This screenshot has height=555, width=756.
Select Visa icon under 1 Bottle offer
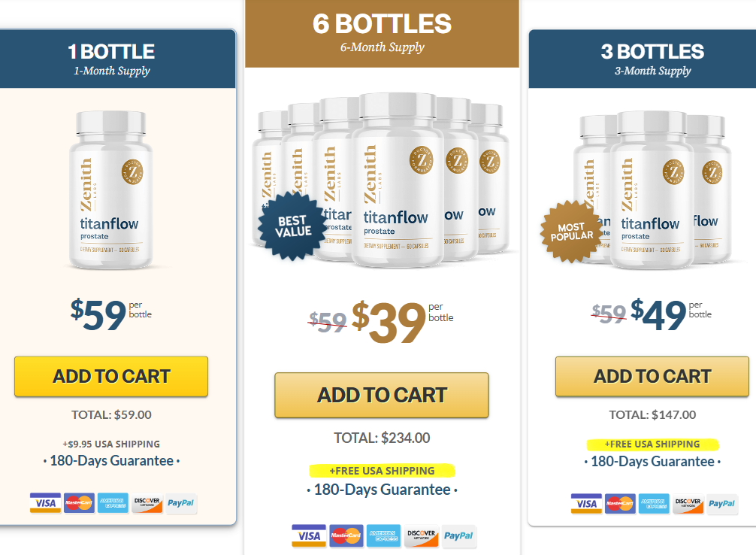(45, 503)
